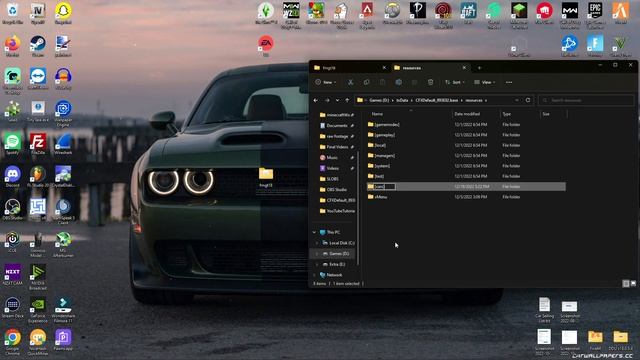
Task: Click the Delete trash icon in Explorer toolbar
Action: pos(430,82)
